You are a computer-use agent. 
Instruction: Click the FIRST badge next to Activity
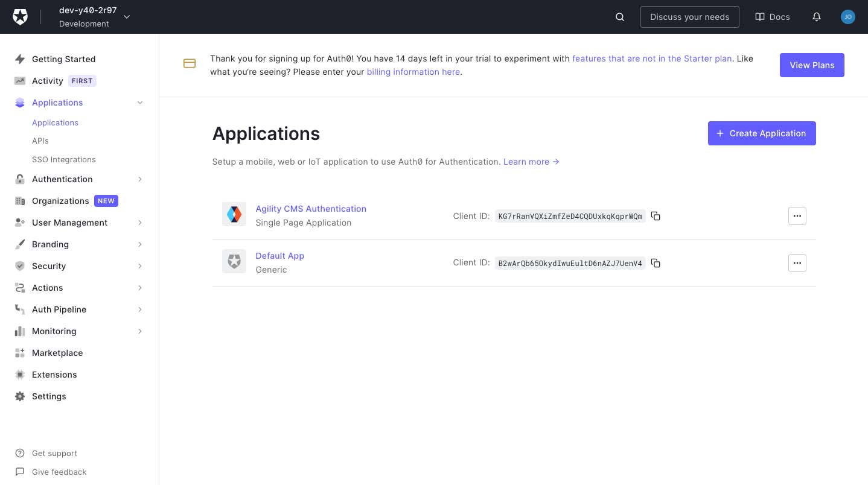82,81
